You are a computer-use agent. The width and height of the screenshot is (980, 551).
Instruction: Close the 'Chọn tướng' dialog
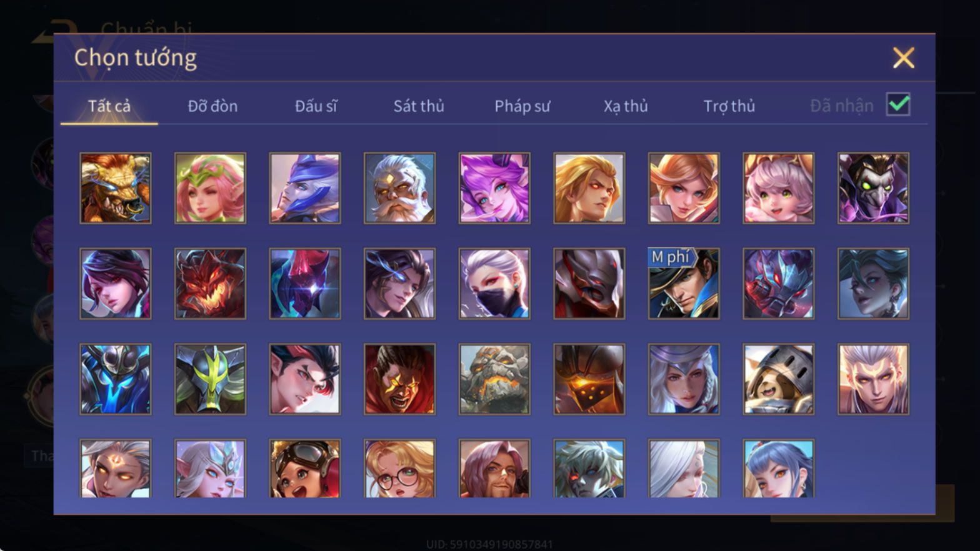[903, 58]
